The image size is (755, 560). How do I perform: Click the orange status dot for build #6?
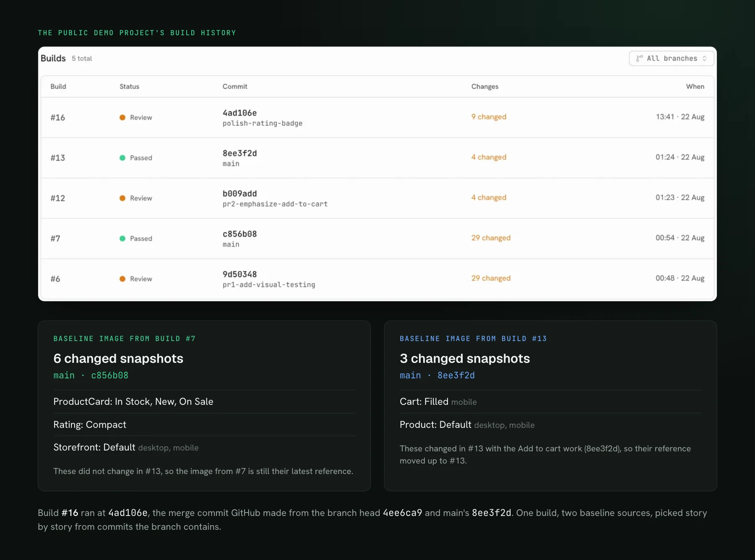coord(122,279)
